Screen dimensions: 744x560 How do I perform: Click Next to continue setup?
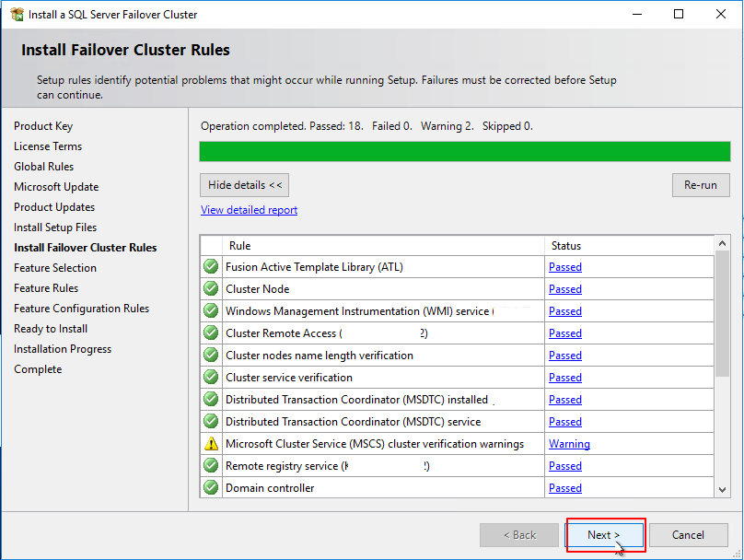tap(604, 535)
